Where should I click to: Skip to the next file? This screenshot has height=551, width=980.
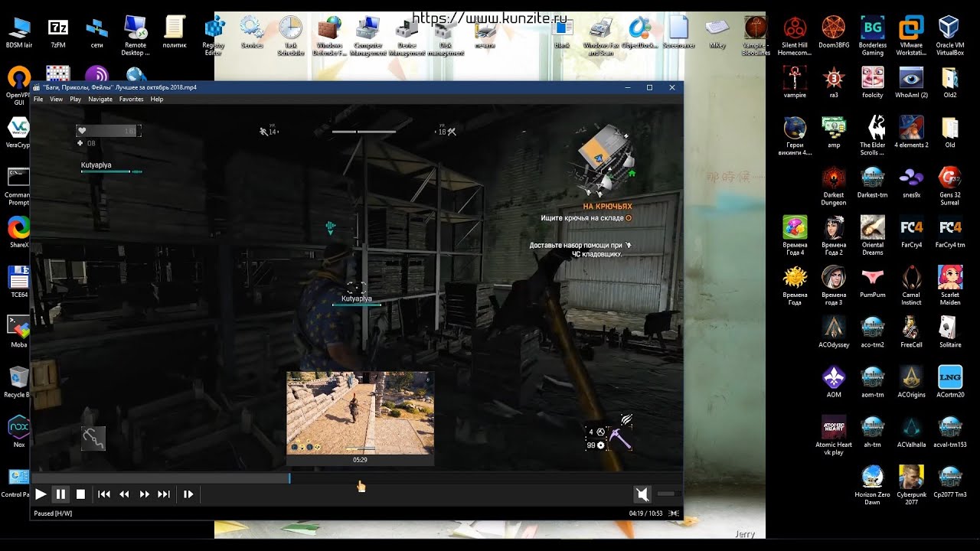click(x=164, y=494)
